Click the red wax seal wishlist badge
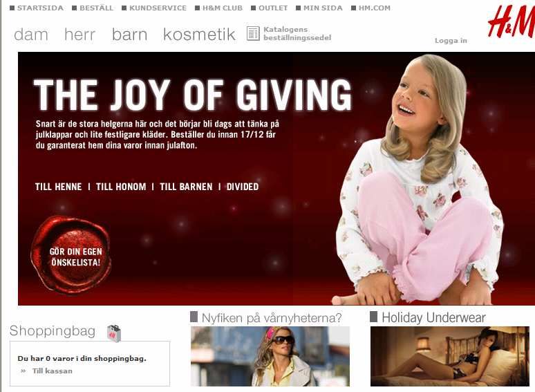The image size is (535, 392). 71,255
